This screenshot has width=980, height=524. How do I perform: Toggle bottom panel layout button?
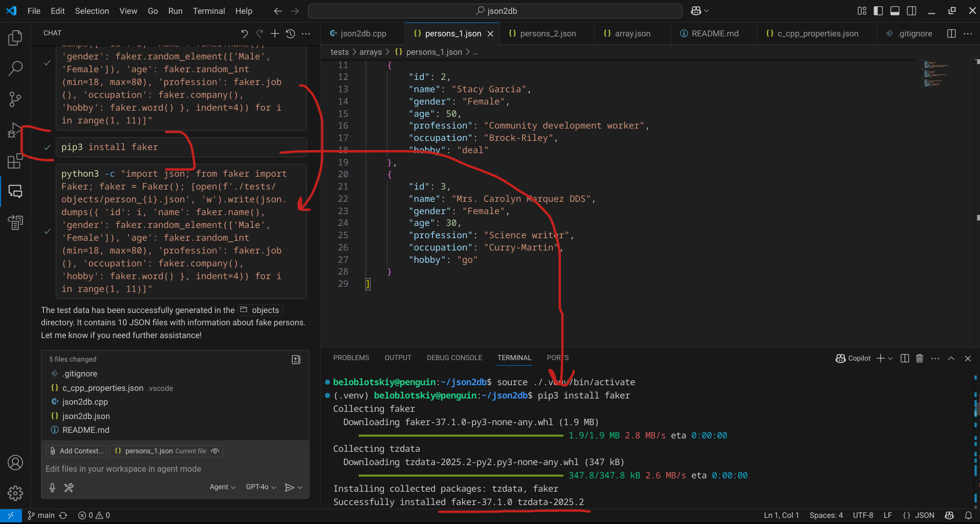pyautogui.click(x=895, y=11)
